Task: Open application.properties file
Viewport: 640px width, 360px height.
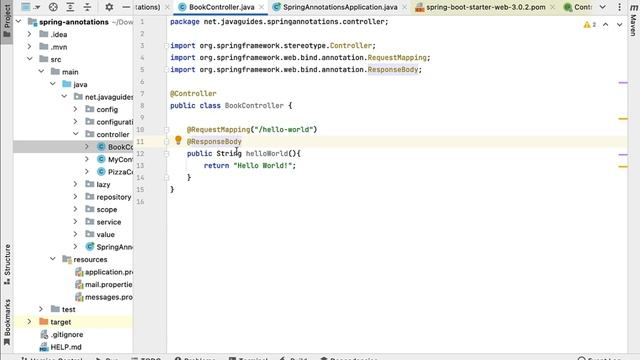Action: [x=104, y=272]
